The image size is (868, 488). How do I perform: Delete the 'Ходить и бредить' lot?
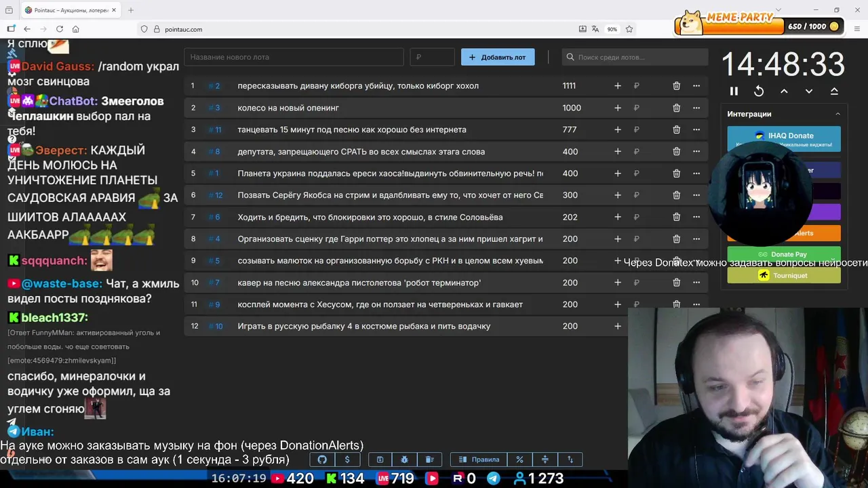click(676, 217)
